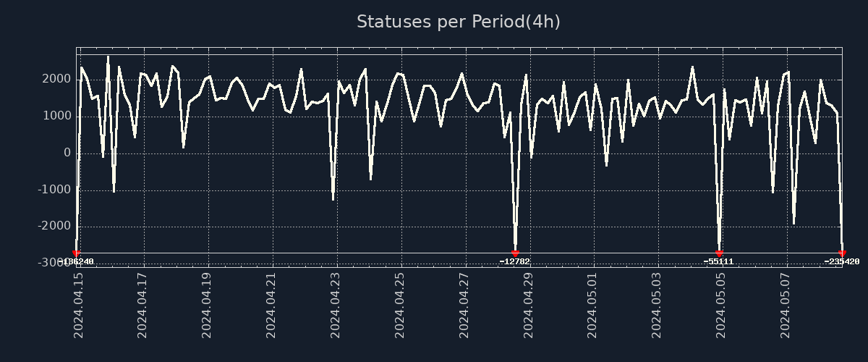The width and height of the screenshot is (868, 362).
Task: Select the 2024.05.07 x-axis date label
Action: (786, 306)
